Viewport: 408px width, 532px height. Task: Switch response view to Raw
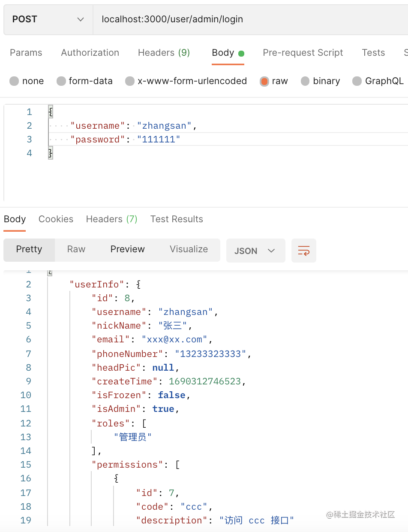[76, 249]
